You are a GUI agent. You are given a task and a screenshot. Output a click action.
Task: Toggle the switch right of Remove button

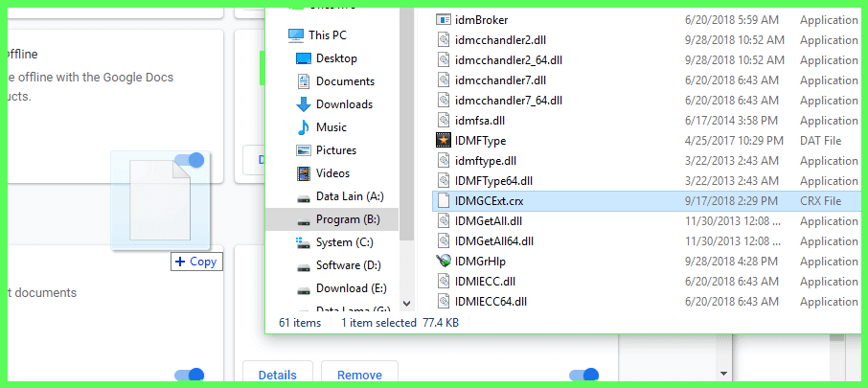[583, 375]
